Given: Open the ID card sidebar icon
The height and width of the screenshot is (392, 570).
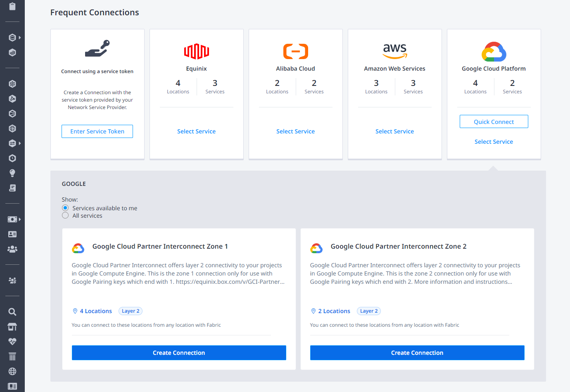Looking at the screenshot, I should [x=12, y=234].
